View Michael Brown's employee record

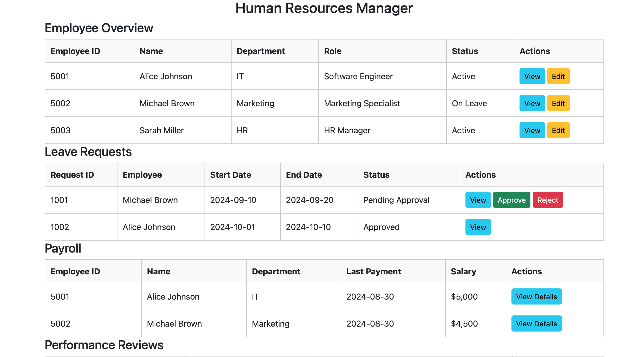(532, 103)
